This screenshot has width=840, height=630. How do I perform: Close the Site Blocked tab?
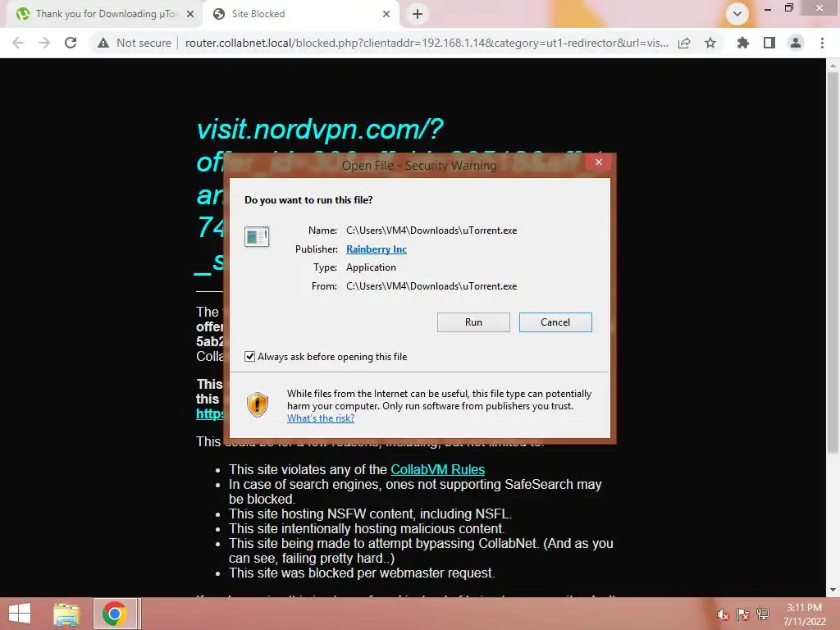386,15
